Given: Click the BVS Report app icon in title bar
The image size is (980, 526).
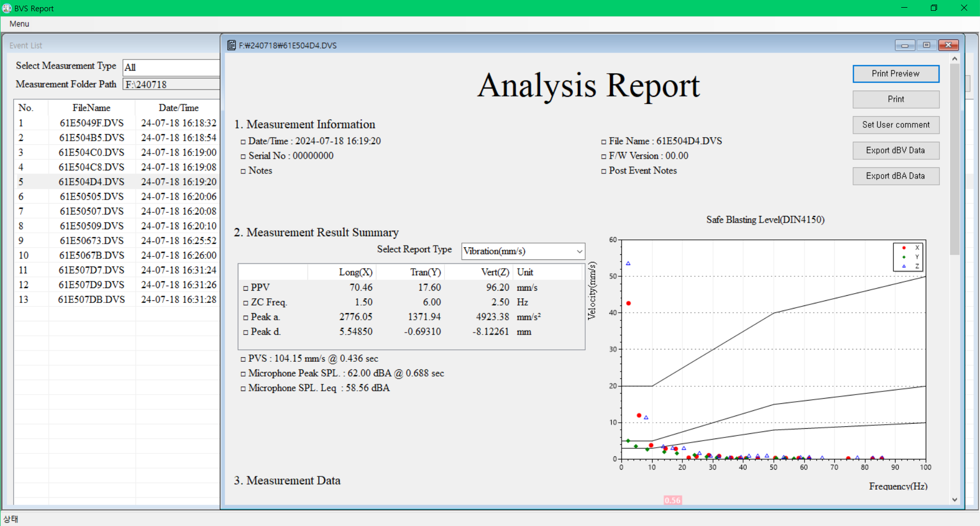Looking at the screenshot, I should pos(7,8).
